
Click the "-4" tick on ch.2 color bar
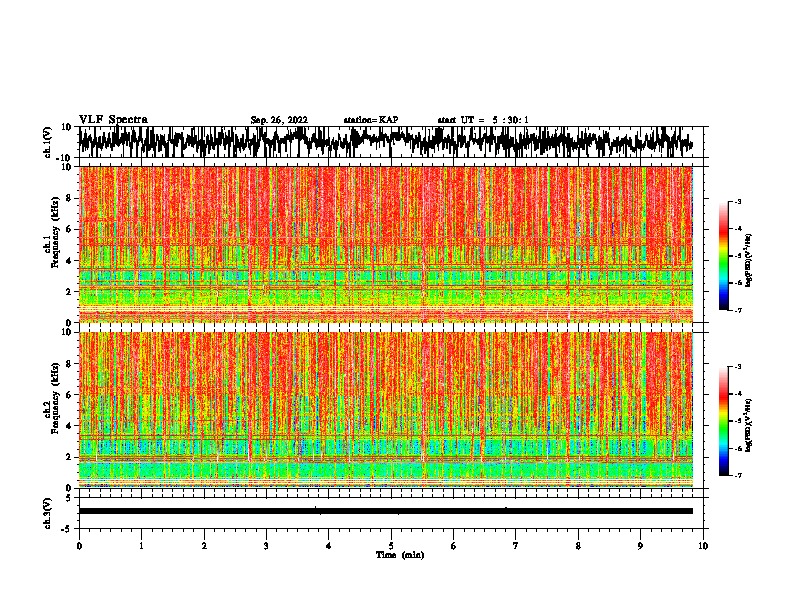pos(737,394)
